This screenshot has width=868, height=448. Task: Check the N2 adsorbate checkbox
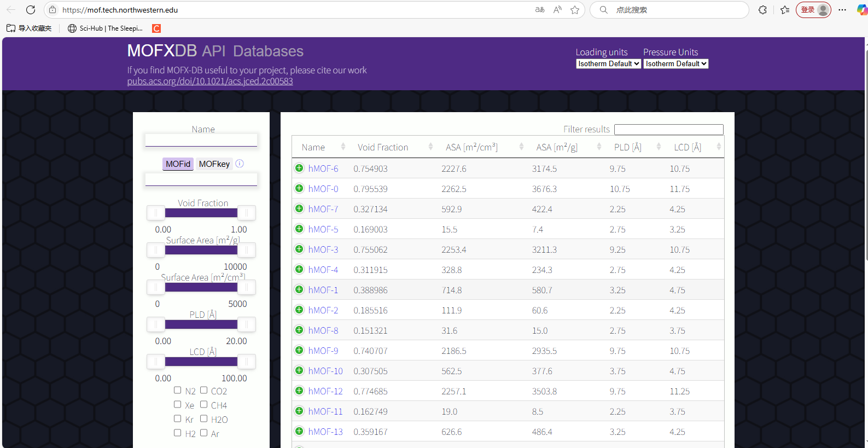click(x=177, y=390)
